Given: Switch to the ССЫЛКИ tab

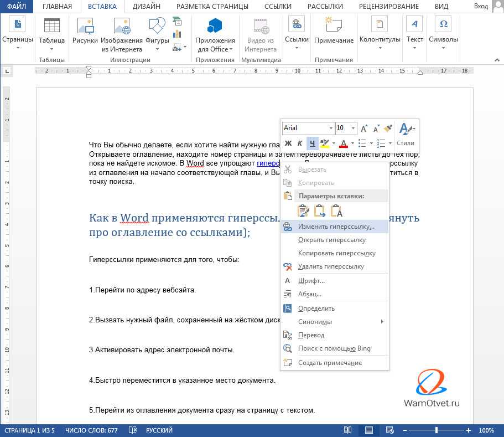Looking at the screenshot, I should click(278, 7).
